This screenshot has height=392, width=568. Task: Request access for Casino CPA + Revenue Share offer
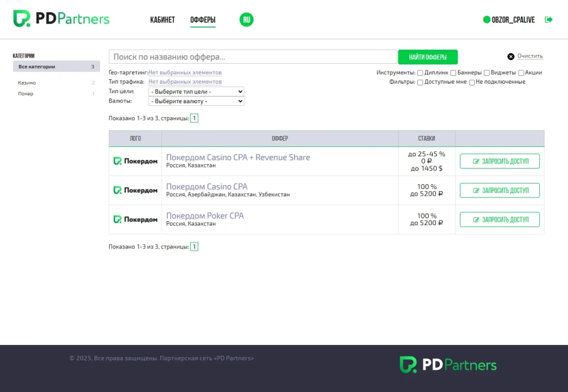click(x=500, y=161)
